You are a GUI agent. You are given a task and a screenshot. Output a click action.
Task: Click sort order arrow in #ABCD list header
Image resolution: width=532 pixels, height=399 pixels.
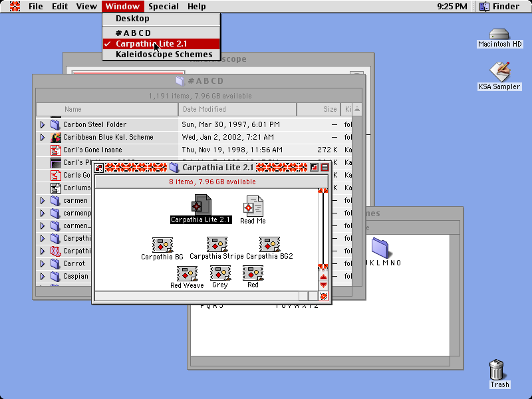click(x=357, y=109)
